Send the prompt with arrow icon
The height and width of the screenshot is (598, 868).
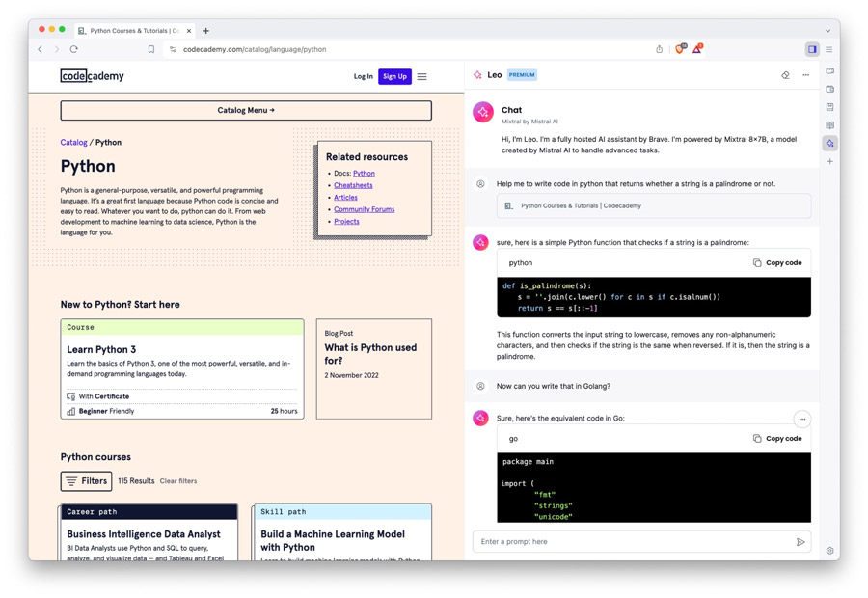[x=800, y=542]
